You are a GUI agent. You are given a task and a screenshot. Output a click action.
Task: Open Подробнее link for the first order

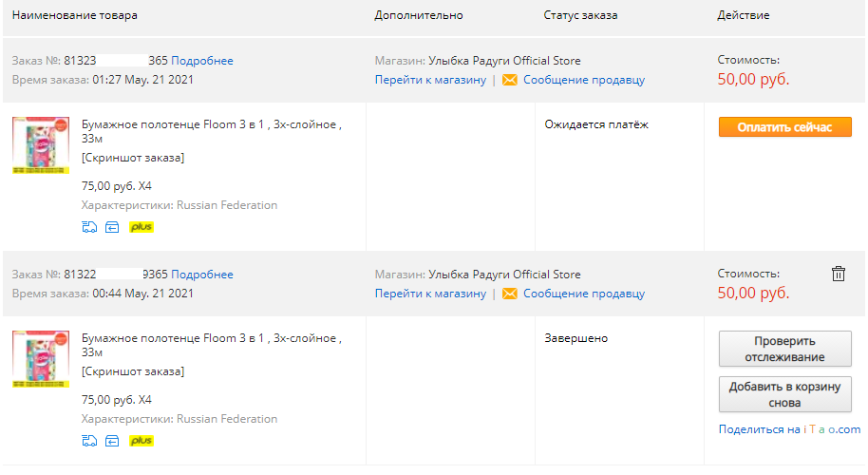(x=202, y=61)
